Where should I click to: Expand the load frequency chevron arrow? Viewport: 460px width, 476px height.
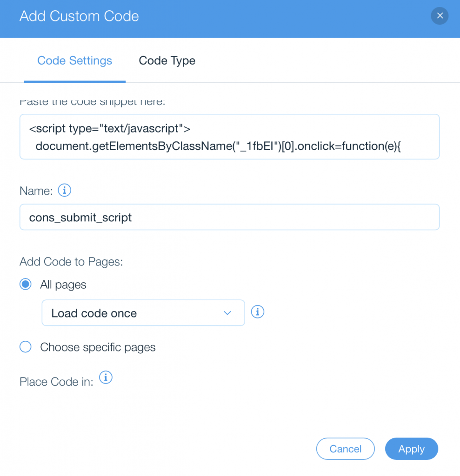click(x=227, y=313)
